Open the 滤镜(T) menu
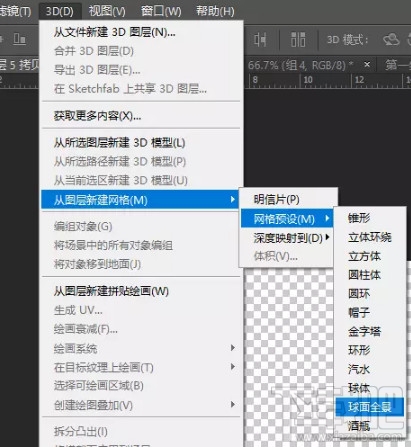Viewport: 411px width, 447px height. point(16,11)
